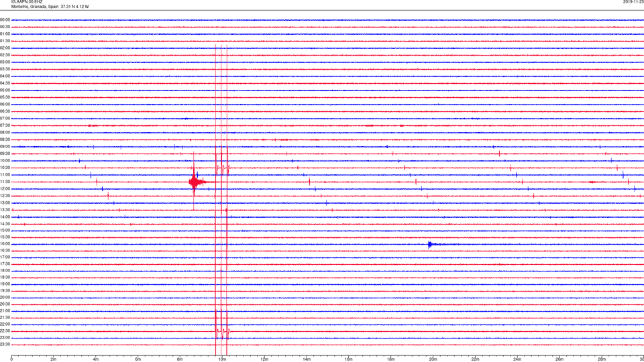
Task: Select the 07:30 row label
Action: [x=5, y=125]
